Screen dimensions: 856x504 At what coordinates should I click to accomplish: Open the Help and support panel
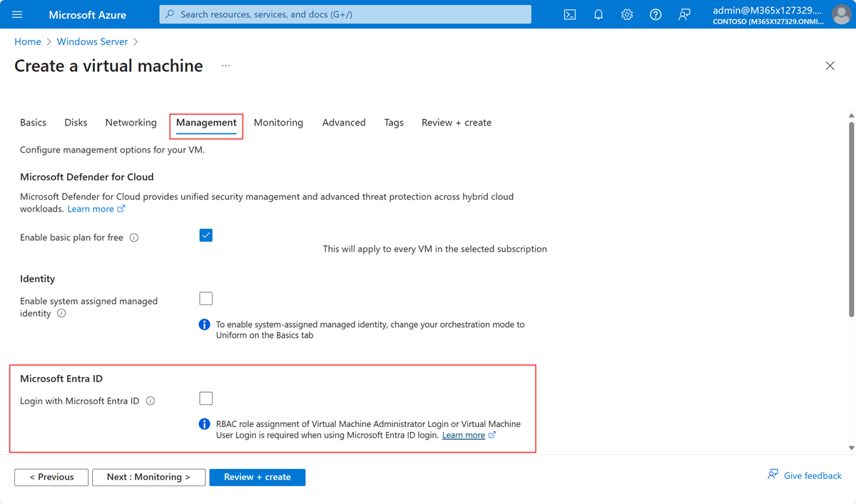coord(655,14)
